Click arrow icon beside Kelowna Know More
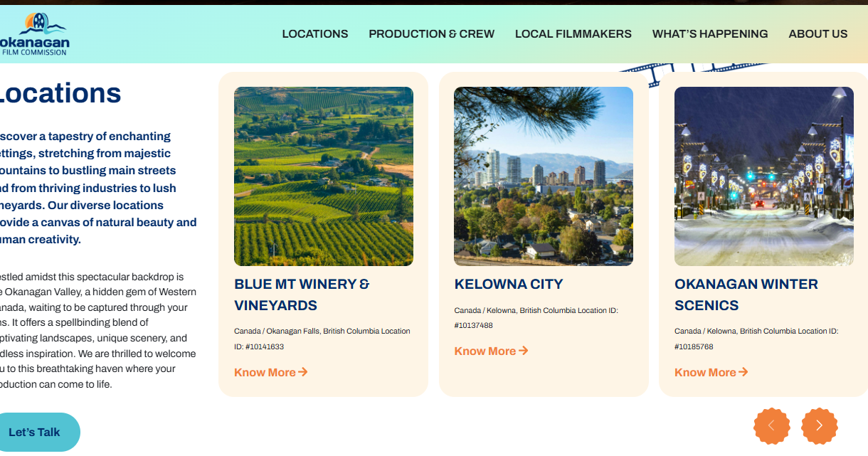868x456 pixels. click(524, 351)
